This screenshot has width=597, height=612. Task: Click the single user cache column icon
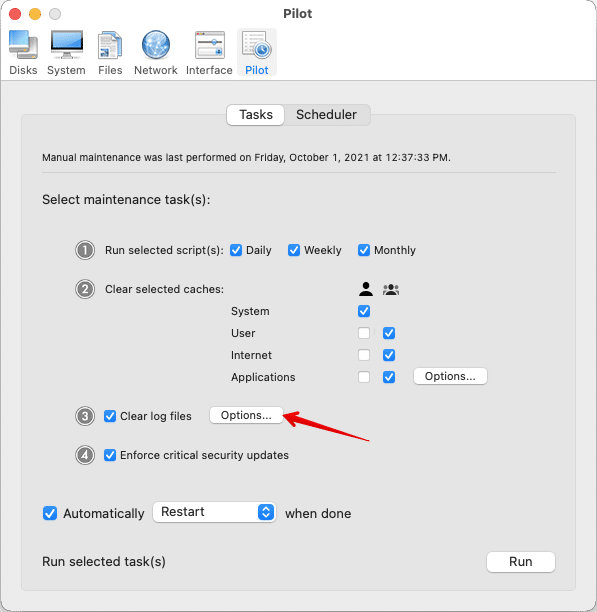pyautogui.click(x=366, y=289)
